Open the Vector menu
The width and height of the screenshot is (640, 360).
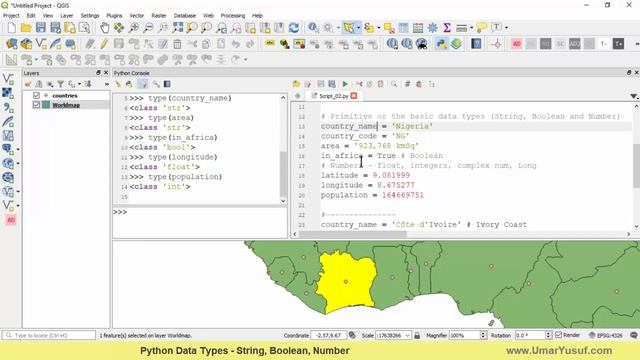137,16
